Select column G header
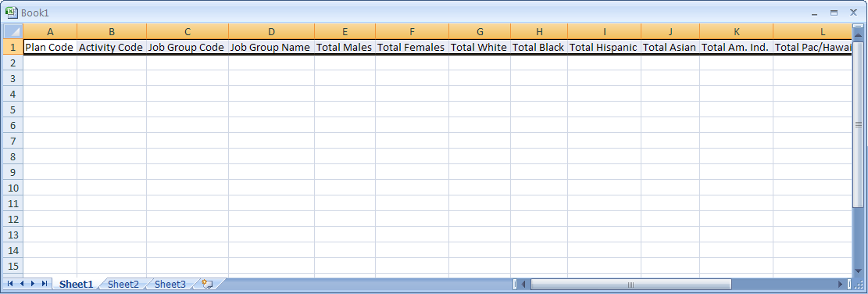 [480, 31]
